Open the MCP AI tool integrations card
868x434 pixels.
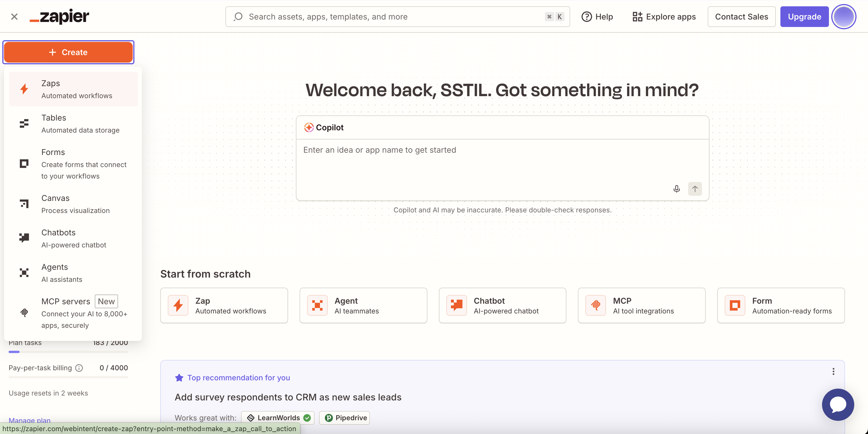(642, 305)
